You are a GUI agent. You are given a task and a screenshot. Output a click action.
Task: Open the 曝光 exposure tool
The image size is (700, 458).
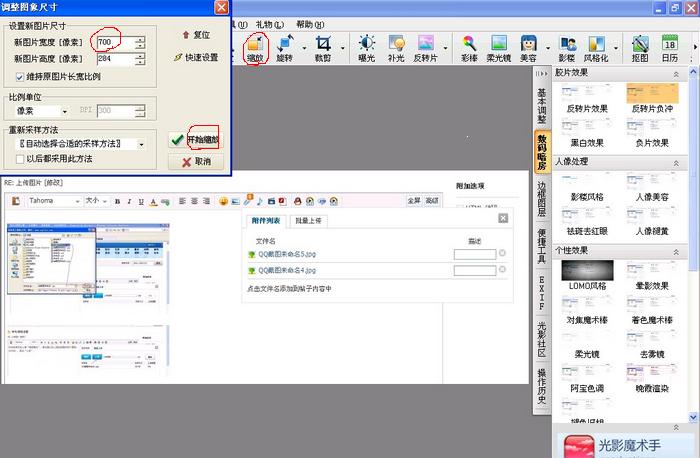click(x=367, y=47)
